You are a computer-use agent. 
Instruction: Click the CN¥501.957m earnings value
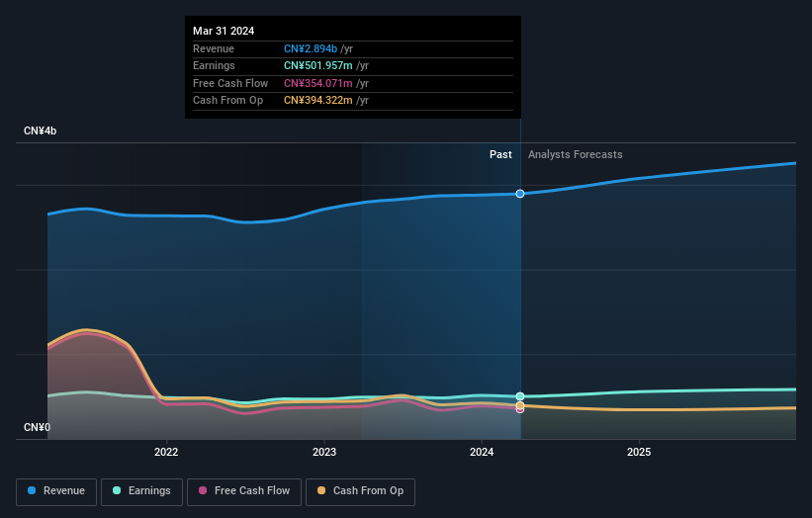pyautogui.click(x=318, y=65)
